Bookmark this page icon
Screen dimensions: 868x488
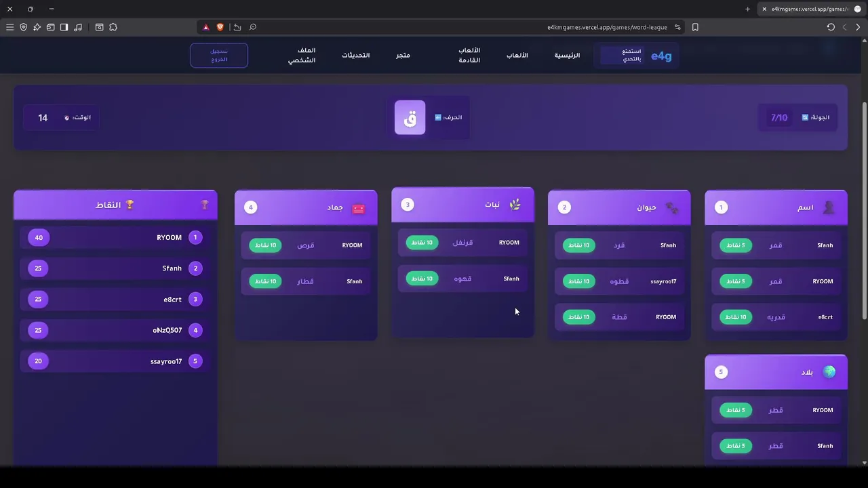(695, 27)
